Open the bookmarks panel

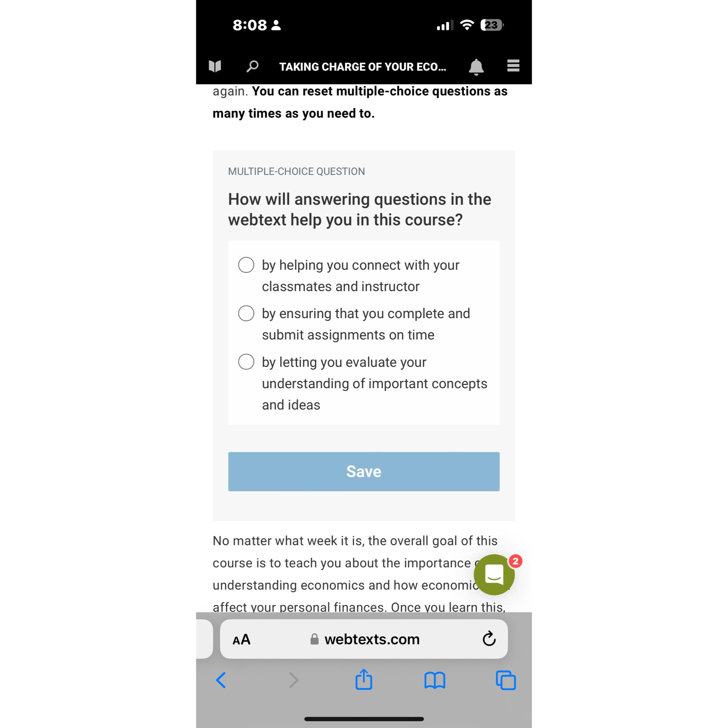pyautogui.click(x=433, y=681)
